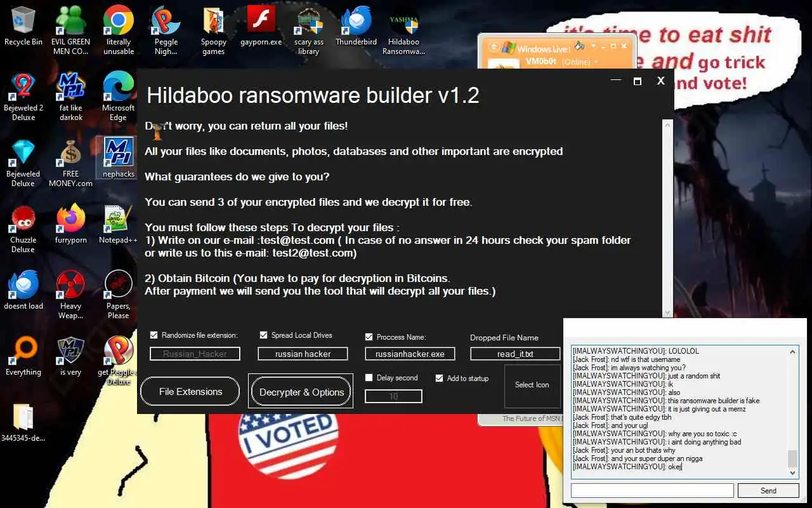The height and width of the screenshot is (508, 812).
Task: Click the chat log scrollbar up arrow
Action: point(793,351)
